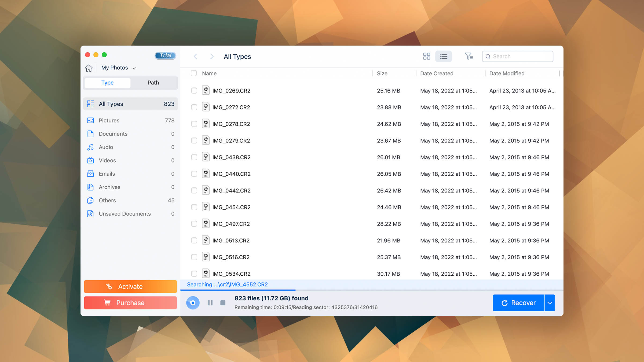
Task: Sort by Date Created column header
Action: [x=437, y=73]
